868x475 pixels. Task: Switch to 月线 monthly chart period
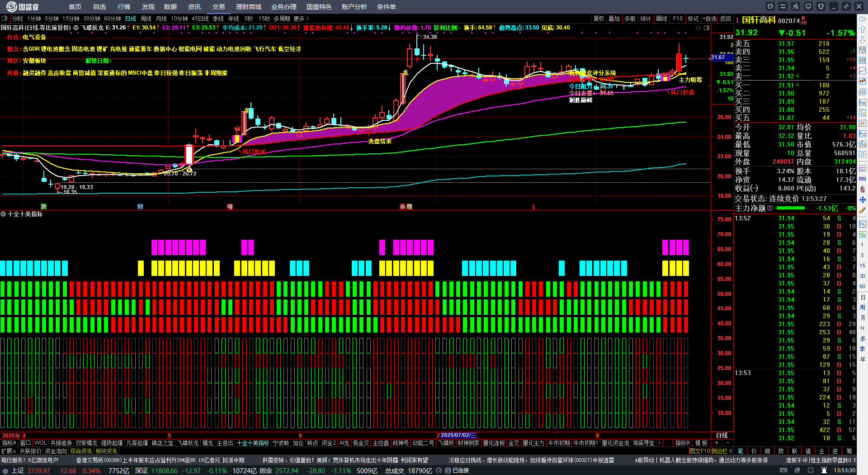click(x=161, y=19)
